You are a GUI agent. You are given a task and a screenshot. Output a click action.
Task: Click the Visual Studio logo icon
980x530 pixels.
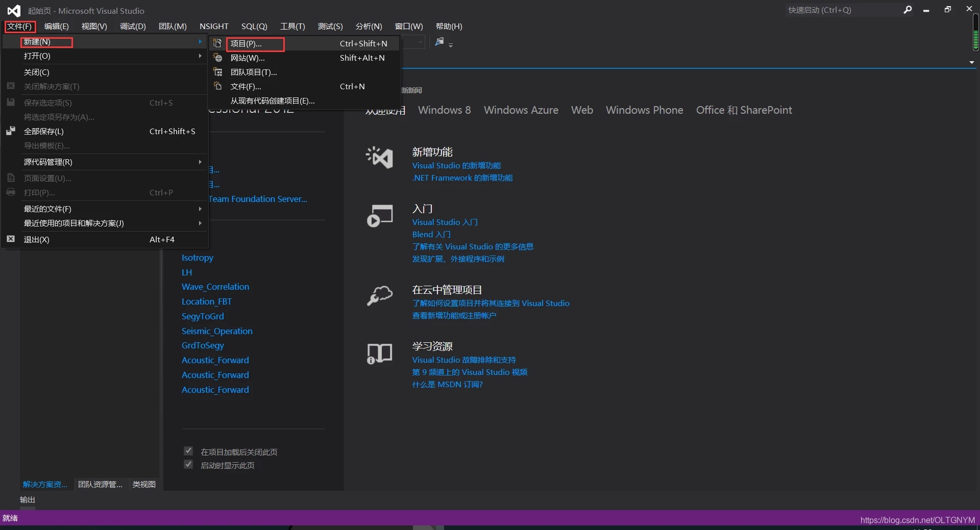(x=14, y=10)
